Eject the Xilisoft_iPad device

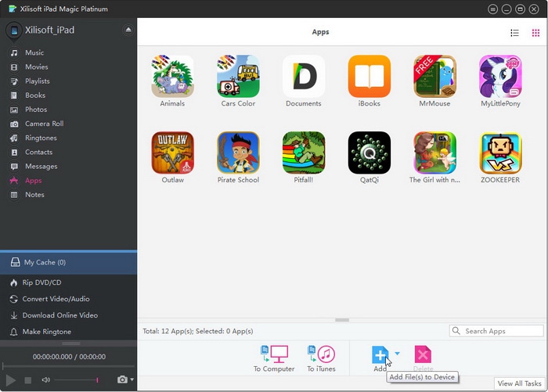point(128,30)
